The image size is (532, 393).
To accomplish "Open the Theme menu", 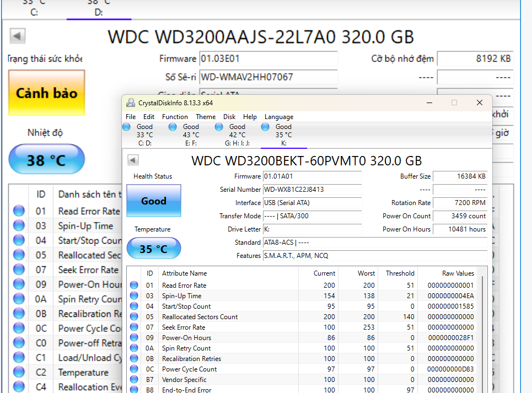I will pos(206,117).
